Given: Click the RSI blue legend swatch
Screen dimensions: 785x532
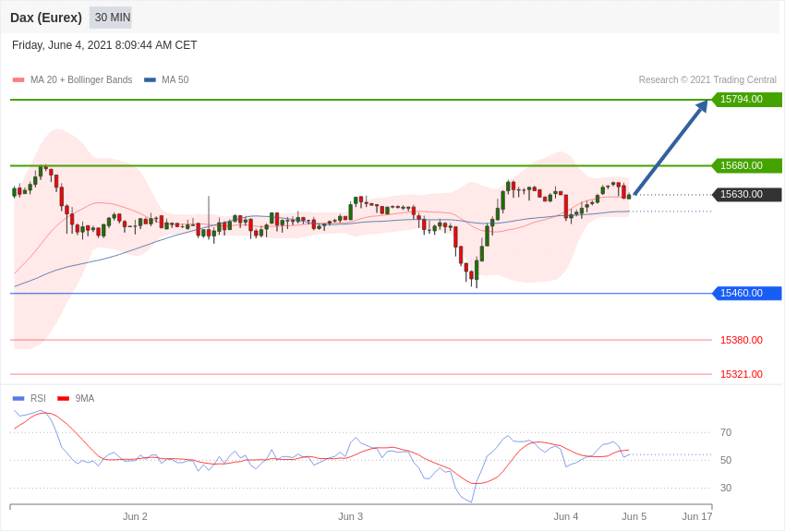Looking at the screenshot, I should coord(18,398).
